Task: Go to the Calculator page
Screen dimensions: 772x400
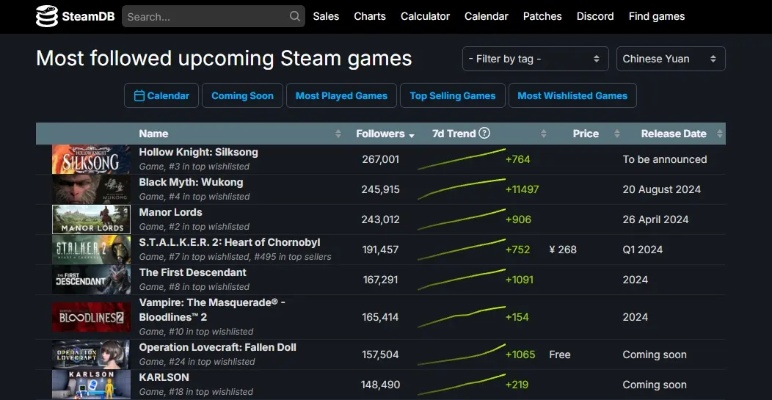Action: [425, 16]
